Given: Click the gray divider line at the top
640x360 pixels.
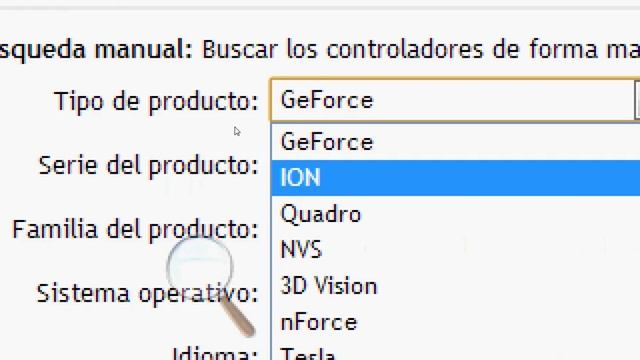Looking at the screenshot, I should coord(320,7).
